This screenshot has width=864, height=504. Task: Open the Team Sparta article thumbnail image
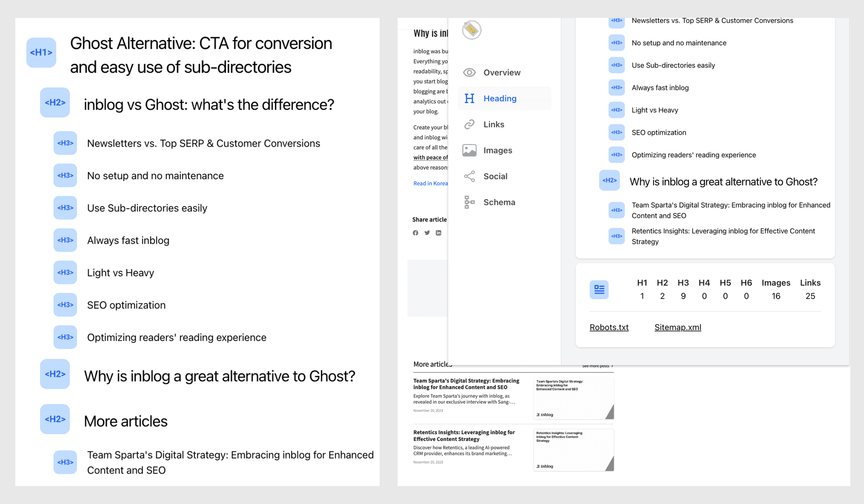coord(574,398)
